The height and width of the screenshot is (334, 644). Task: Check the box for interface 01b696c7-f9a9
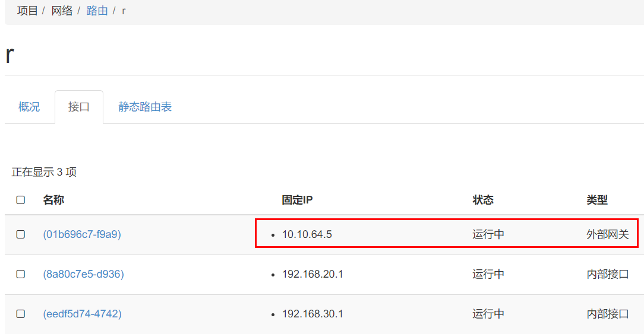[21, 234]
